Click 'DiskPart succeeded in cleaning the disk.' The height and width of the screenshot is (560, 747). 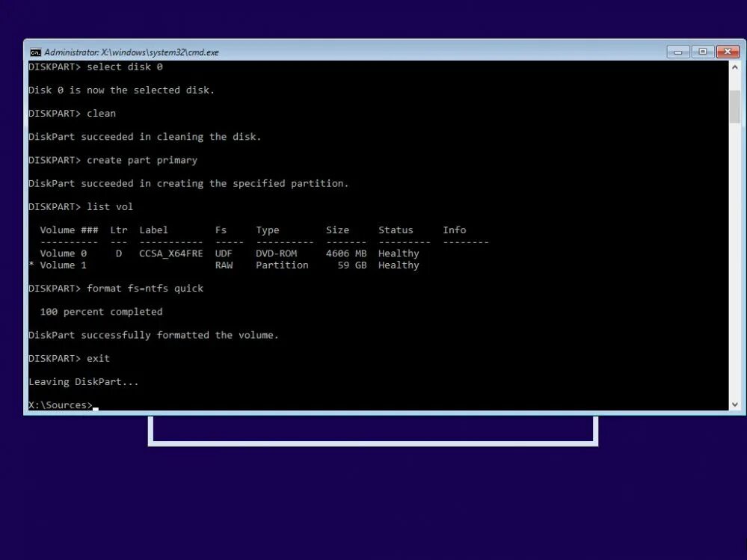pos(145,137)
